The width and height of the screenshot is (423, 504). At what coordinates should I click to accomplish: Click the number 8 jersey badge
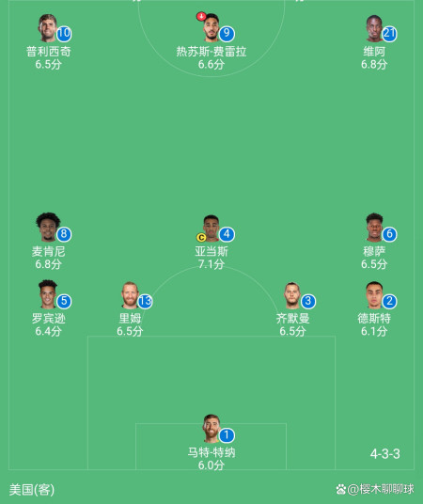click(x=64, y=234)
